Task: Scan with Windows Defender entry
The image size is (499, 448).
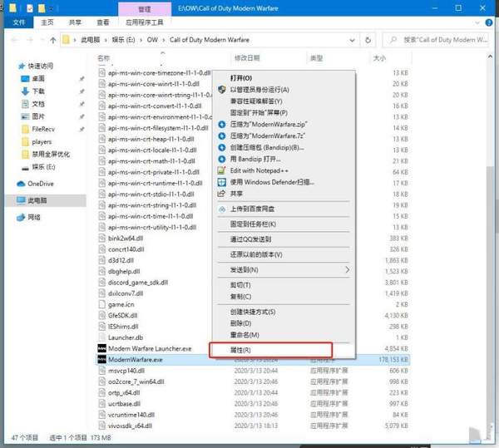Action: (x=272, y=182)
